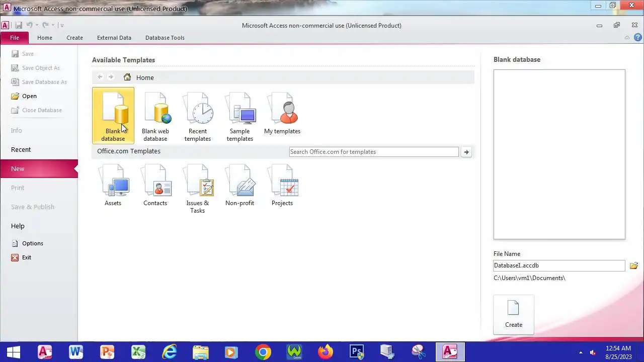Open Photoshop from the taskbar
644x362 pixels.
pos(357,352)
